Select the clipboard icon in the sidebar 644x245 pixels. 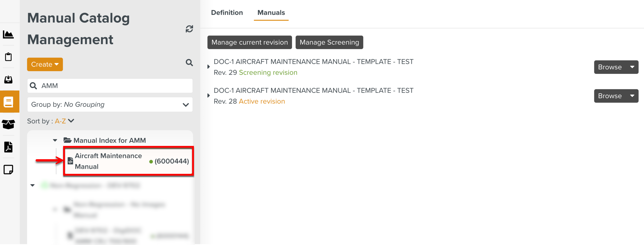point(9,57)
